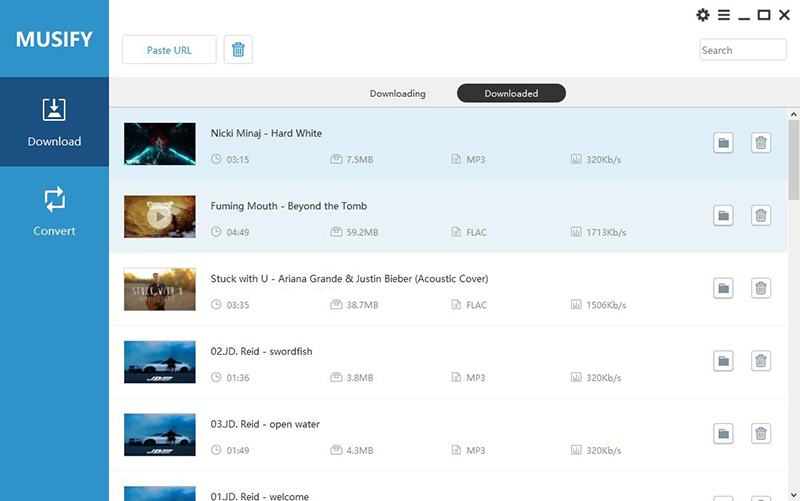Click the 1506Kb/s bitrate value
800x501 pixels.
[606, 305]
